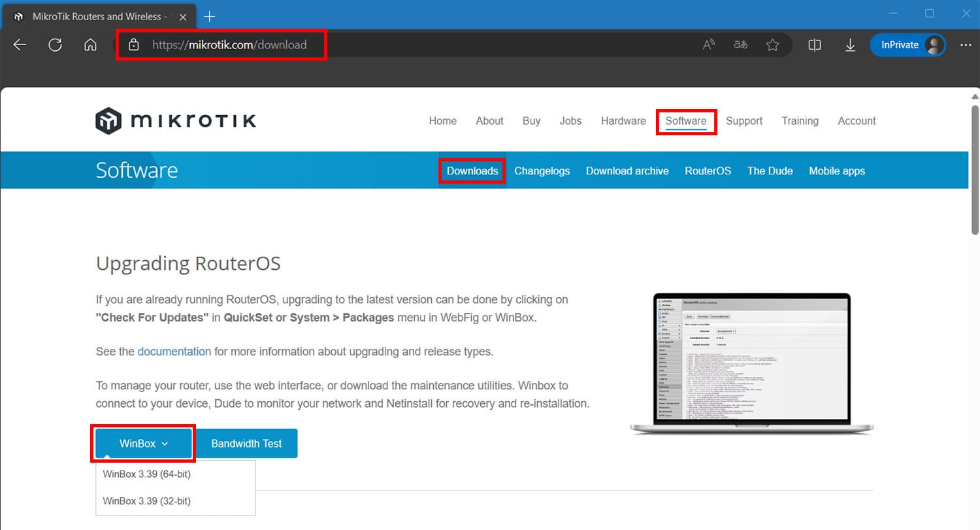This screenshot has width=980, height=530.
Task: Download WinBox 3.39 (32-bit)
Action: [147, 501]
